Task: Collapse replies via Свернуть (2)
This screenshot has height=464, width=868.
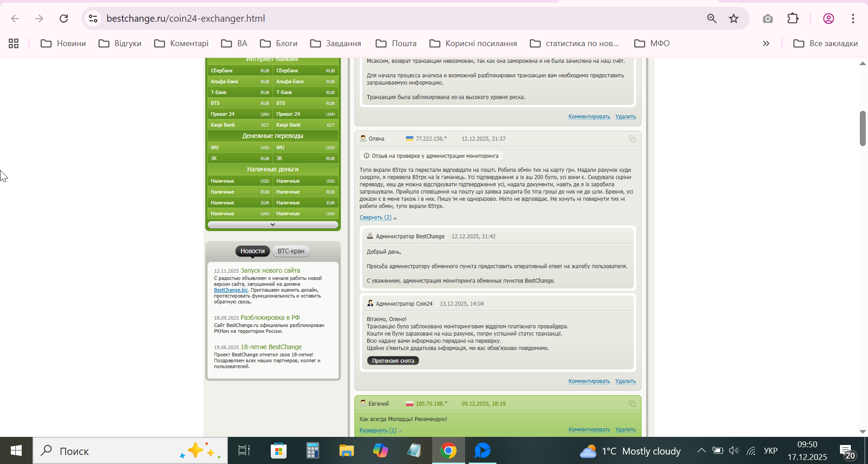Action: coord(376,218)
